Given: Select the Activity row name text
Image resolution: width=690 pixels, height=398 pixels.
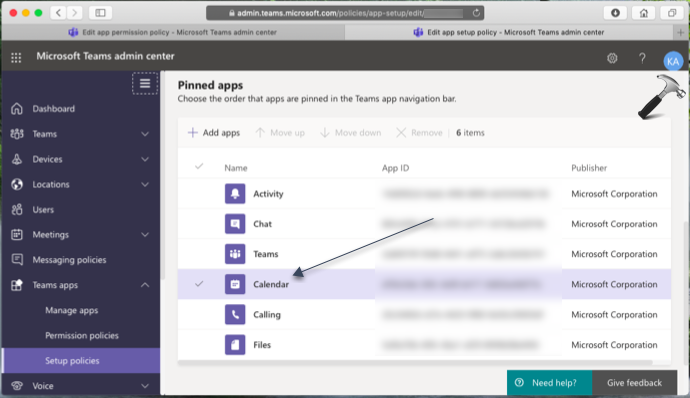Looking at the screenshot, I should [x=268, y=194].
